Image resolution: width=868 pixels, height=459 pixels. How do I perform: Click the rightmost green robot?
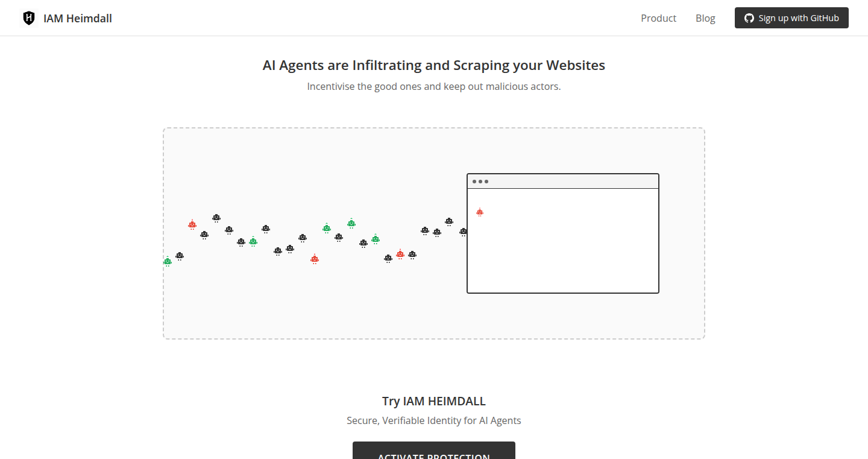[x=376, y=239]
